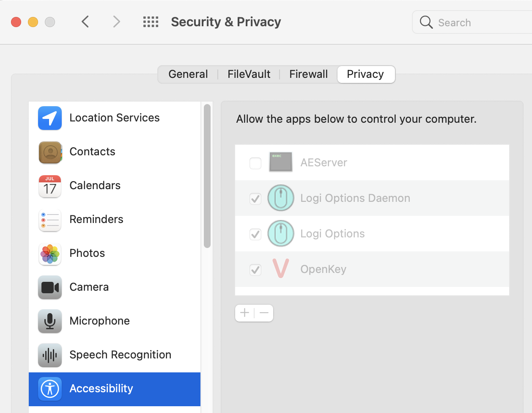Open the Speech Recognition waveform icon

click(50, 355)
